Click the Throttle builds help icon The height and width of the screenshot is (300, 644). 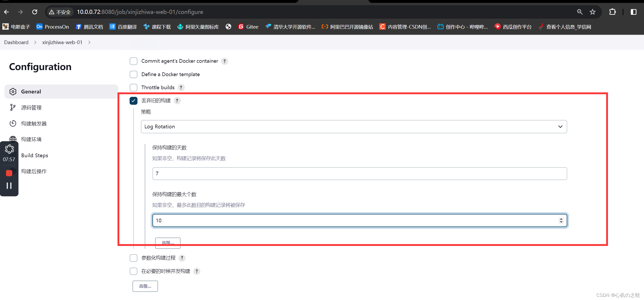(181, 87)
